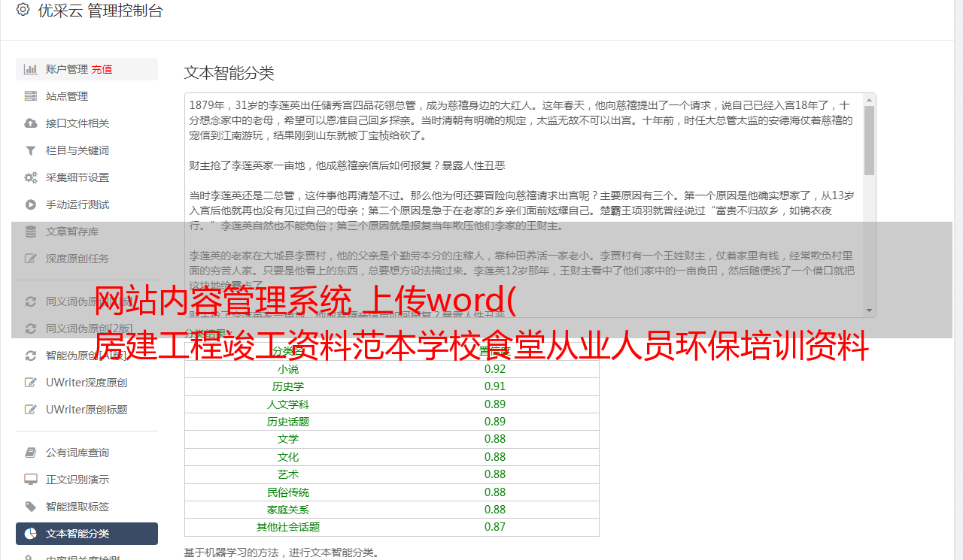
Task: Click the 正文识别演示 monitor icon
Action: click(31, 480)
